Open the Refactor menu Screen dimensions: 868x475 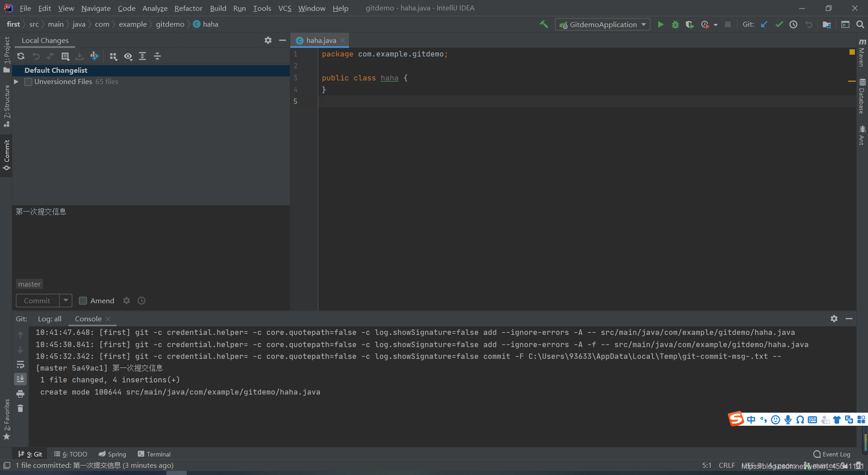[x=188, y=8]
